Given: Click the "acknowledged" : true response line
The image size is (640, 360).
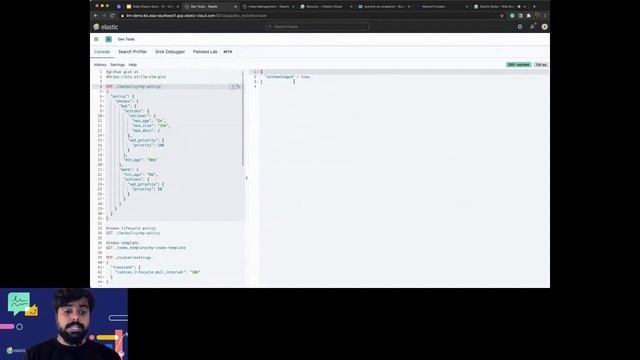Looking at the screenshot, I should [288, 77].
